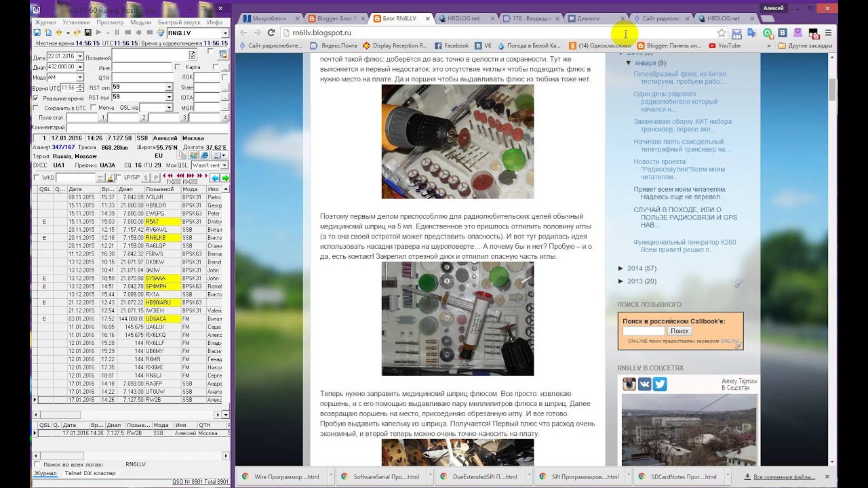Click the black floppy disk icon in logger toolbar
This screenshot has width=868, height=488.
point(88,33)
